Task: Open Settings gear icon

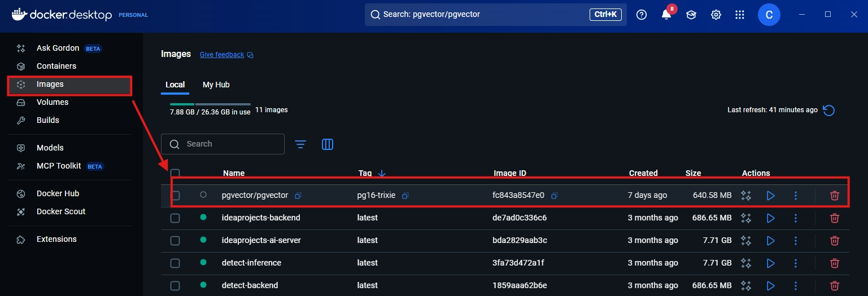Action: tap(716, 15)
